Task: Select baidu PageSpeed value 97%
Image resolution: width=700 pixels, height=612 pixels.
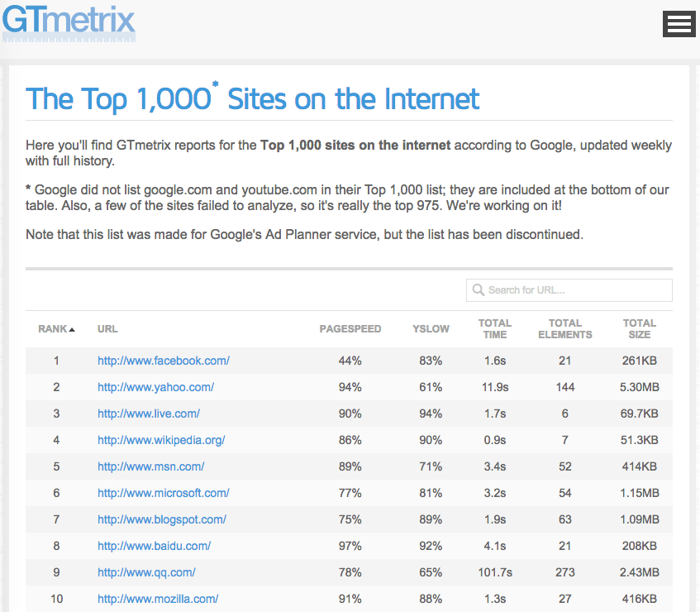Action: (350, 546)
